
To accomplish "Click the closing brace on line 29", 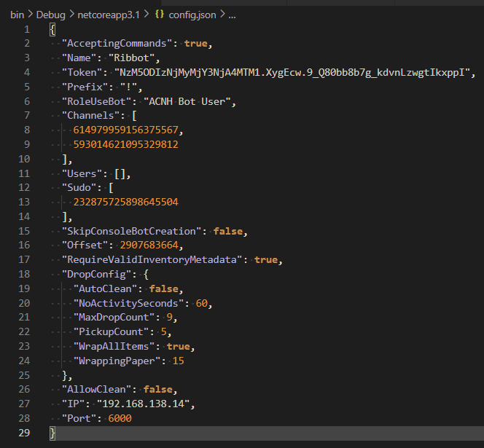I will 52,433.
